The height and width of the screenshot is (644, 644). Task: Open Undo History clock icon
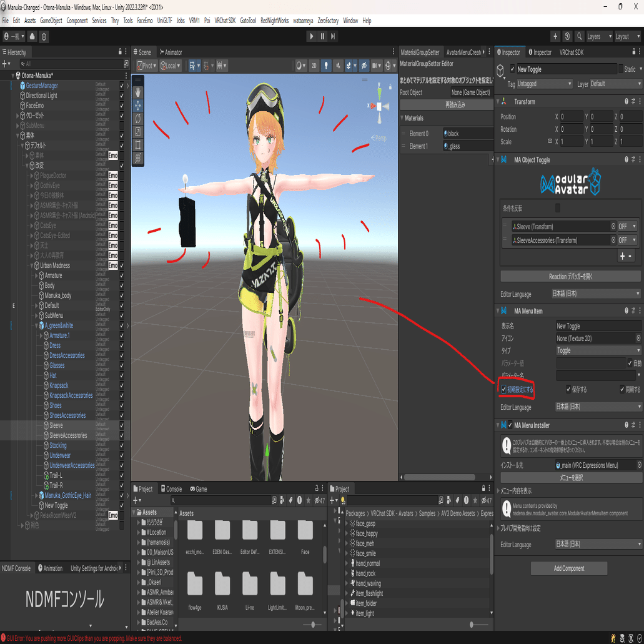pos(567,36)
